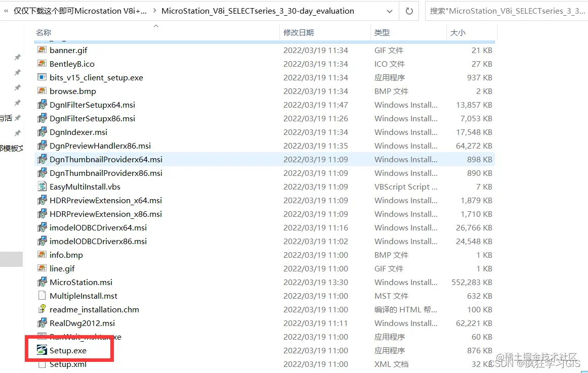Click the 2022/03/19 13:30 date cell
The image size is (588, 373).
click(316, 283)
